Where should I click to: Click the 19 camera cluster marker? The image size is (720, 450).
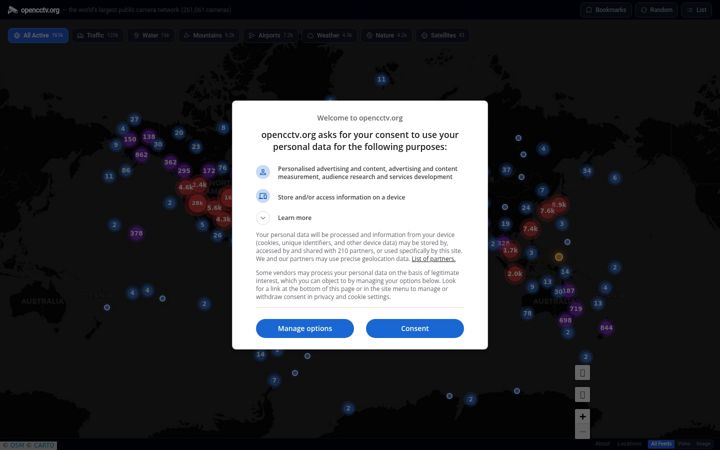(505, 224)
